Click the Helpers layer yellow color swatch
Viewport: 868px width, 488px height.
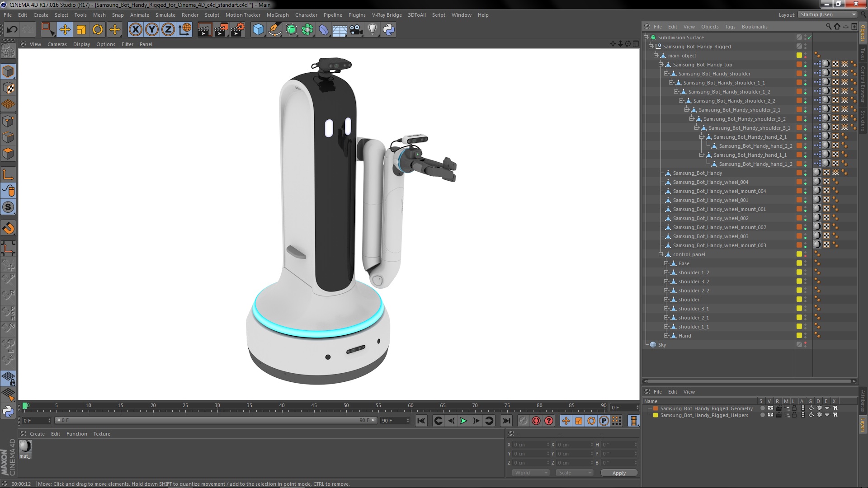pyautogui.click(x=655, y=415)
